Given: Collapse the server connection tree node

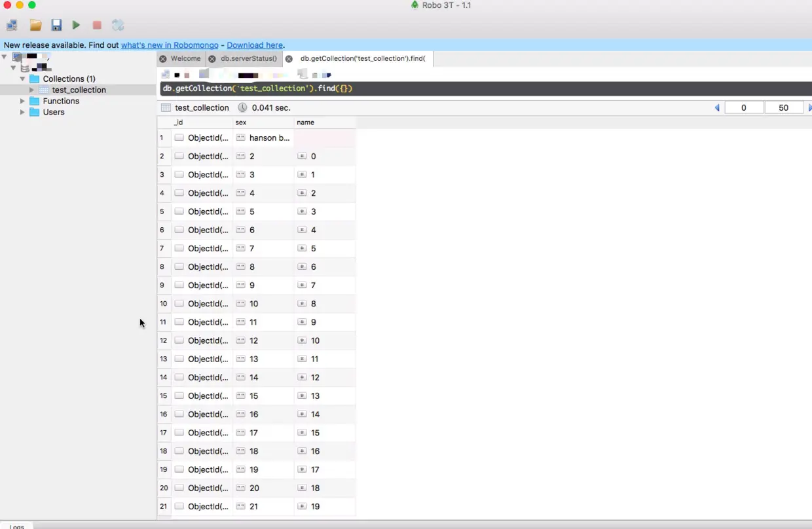Looking at the screenshot, I should (x=5, y=57).
